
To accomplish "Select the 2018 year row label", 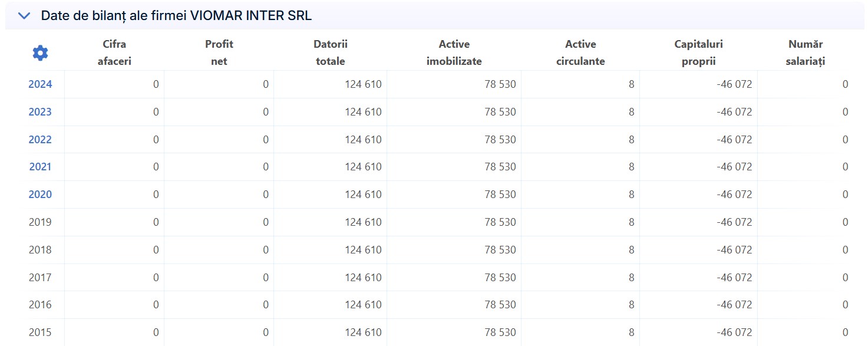I will coord(40,250).
